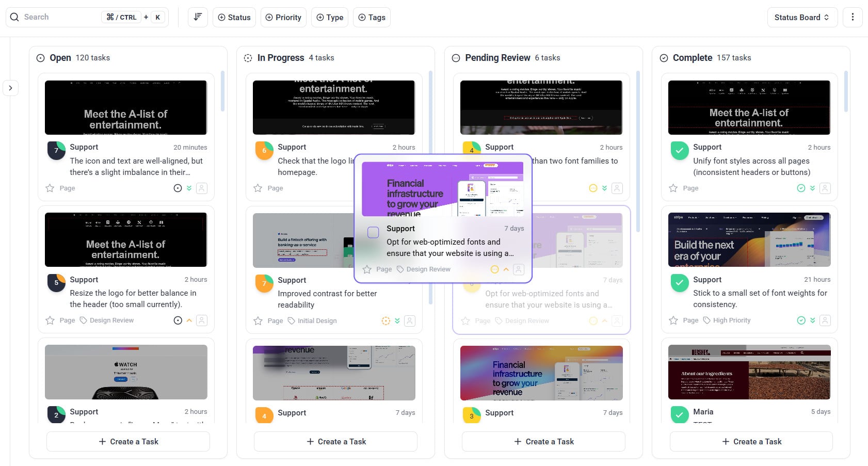
Task: Open the three-dot more options menu
Action: click(x=853, y=17)
